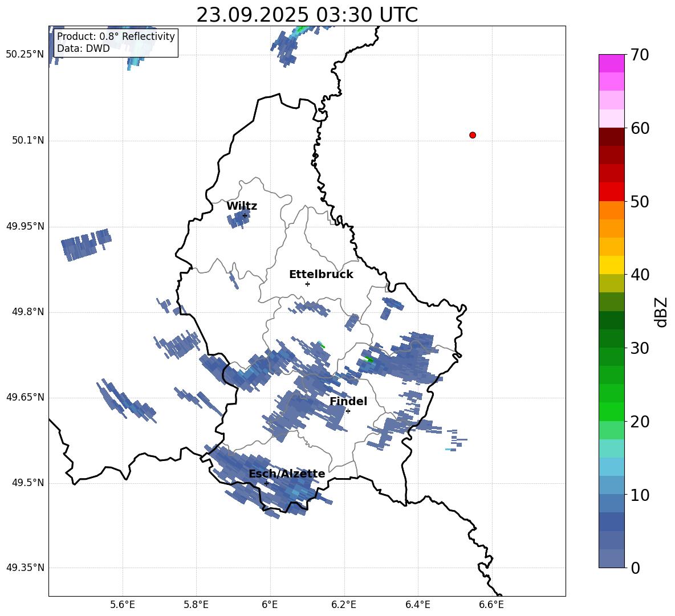
Task: Click the Findel location label
Action: 348,401
